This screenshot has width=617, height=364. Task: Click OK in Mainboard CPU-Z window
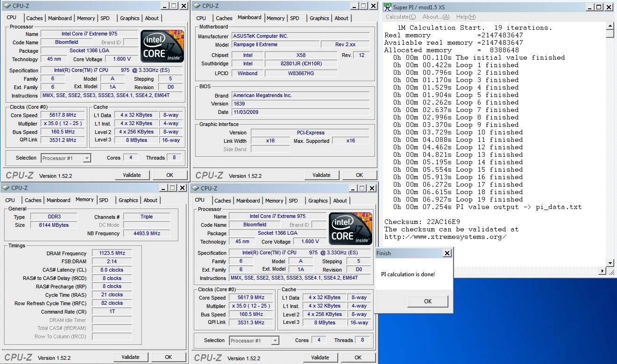coord(359,175)
